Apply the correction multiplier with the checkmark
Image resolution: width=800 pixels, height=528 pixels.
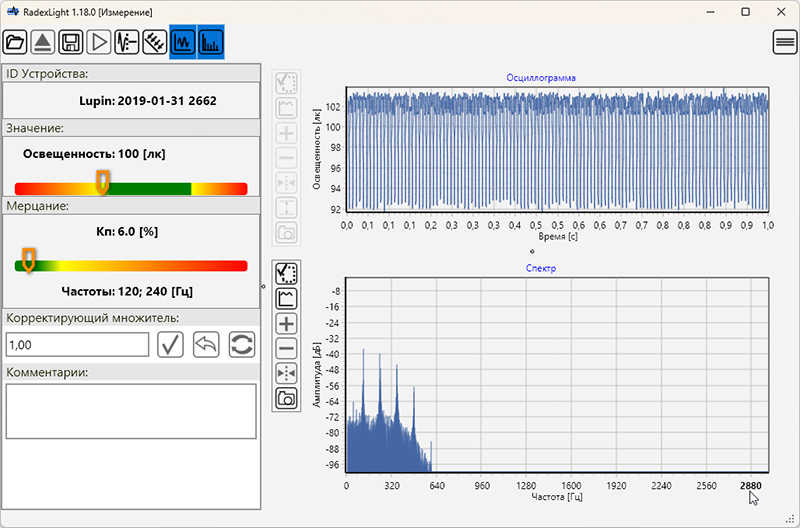(x=170, y=345)
